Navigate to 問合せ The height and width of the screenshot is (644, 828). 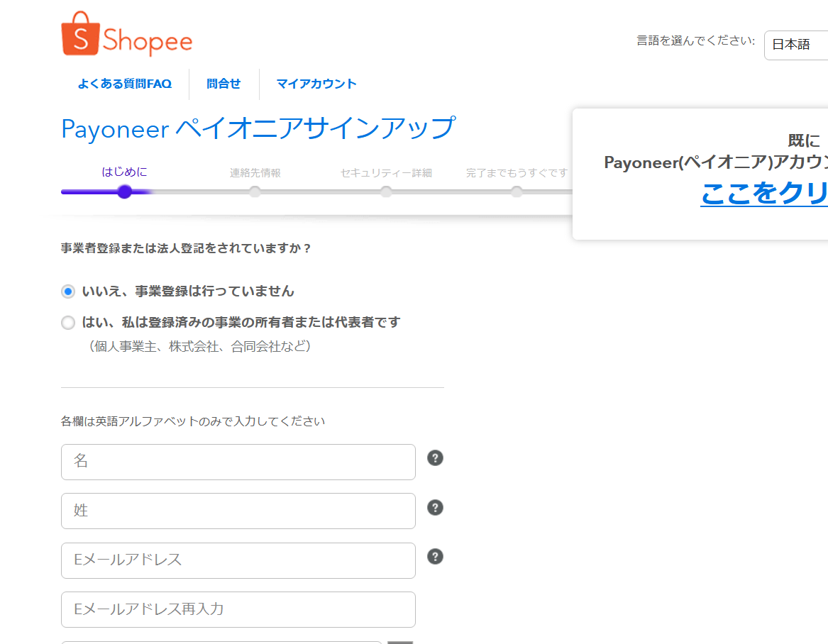(223, 84)
